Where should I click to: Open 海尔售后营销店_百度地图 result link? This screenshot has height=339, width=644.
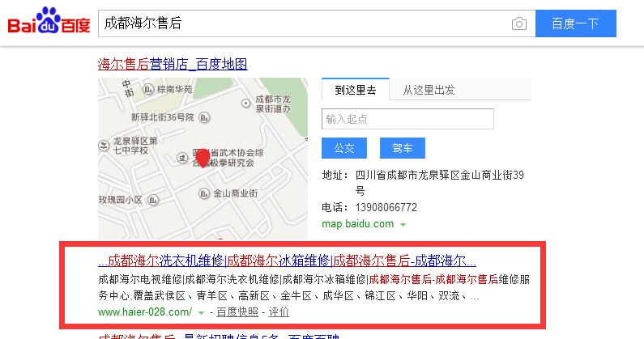(172, 64)
